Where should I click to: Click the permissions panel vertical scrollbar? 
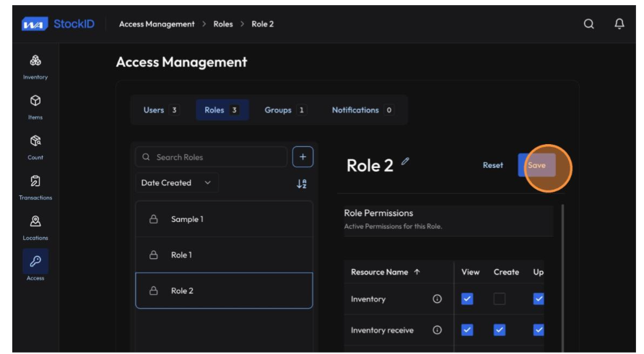pyautogui.click(x=562, y=278)
